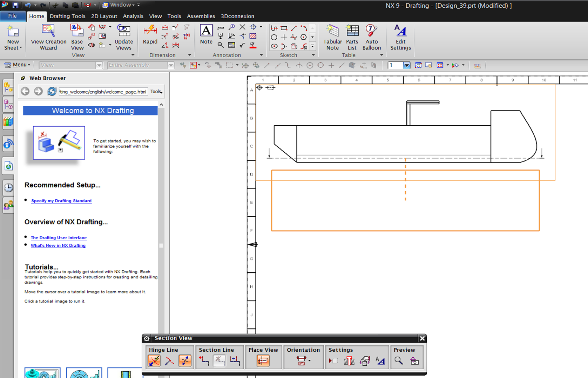
Task: Open Edit Settings in the ribbon
Action: tap(400, 36)
